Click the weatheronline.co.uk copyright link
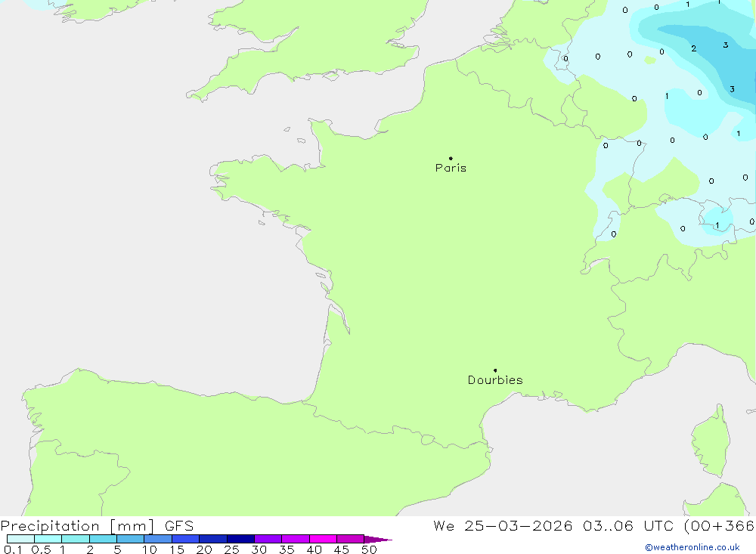The height and width of the screenshot is (554, 756). point(692,547)
